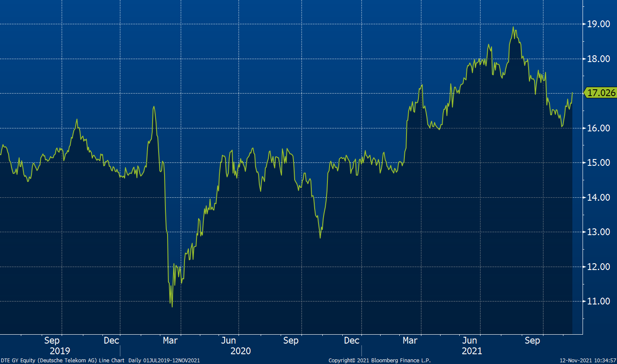The image size is (617, 364).
Task: Click the Sep 2019 axis label
Action: pyautogui.click(x=52, y=341)
